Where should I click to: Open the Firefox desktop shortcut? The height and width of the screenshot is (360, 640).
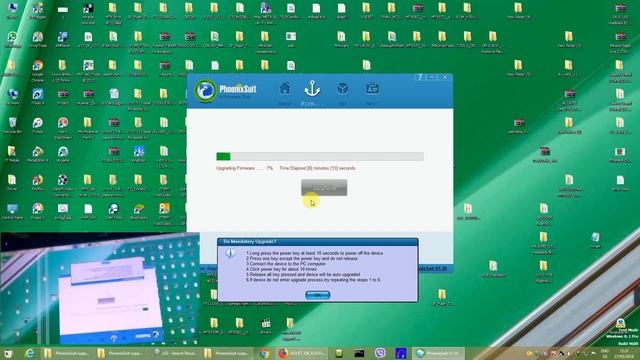coord(38,182)
